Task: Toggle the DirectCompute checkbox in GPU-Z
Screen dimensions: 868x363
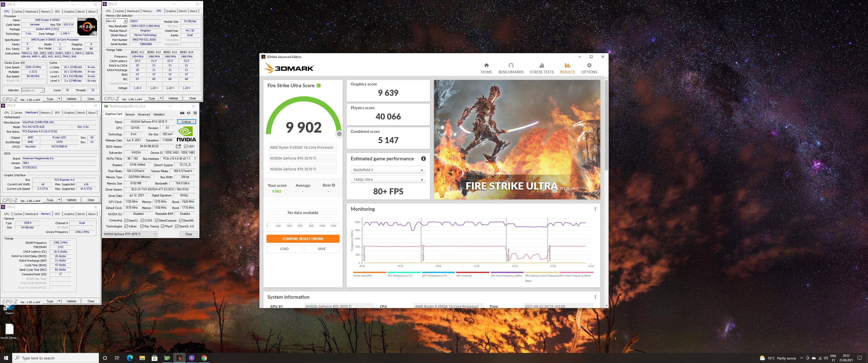Action: [x=156, y=221]
